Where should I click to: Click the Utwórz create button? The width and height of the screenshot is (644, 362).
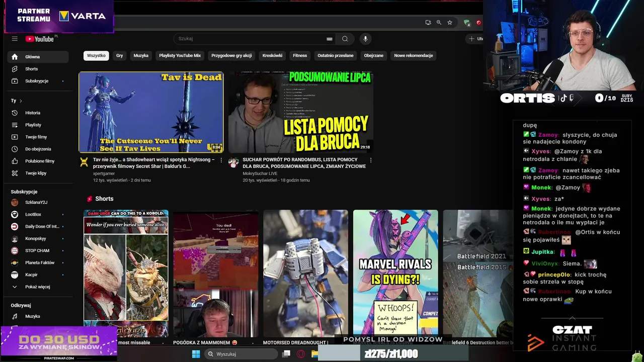[x=474, y=39]
